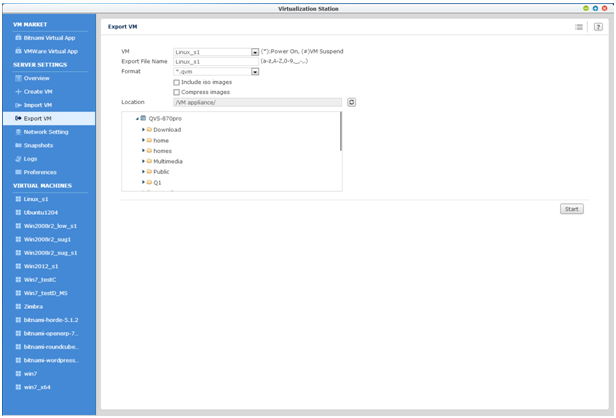Expand the Multimedia folder arrow
Screen dimensions: 616x418
coord(143,161)
